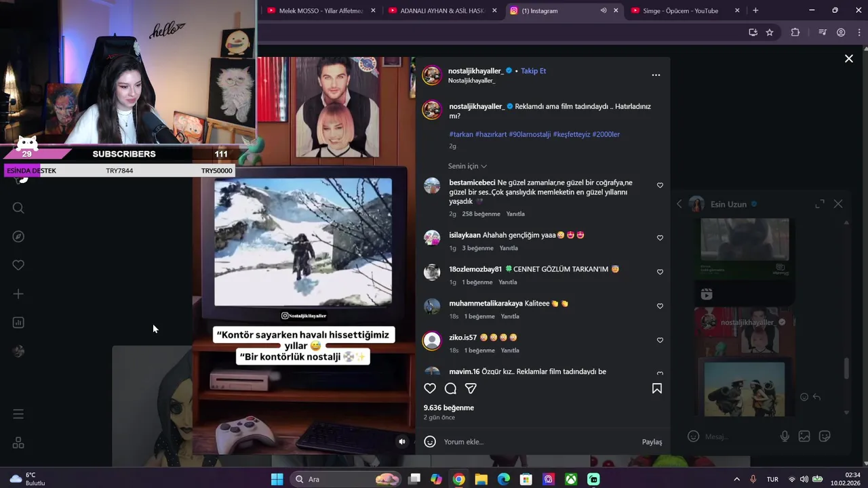
Task: Open Instagram sidebar dashboard chart icon
Action: tap(18, 323)
